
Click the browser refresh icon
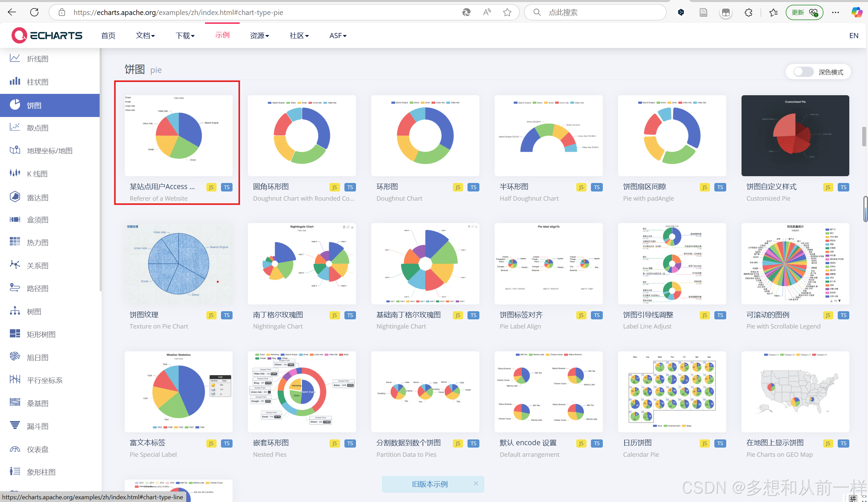(34, 12)
